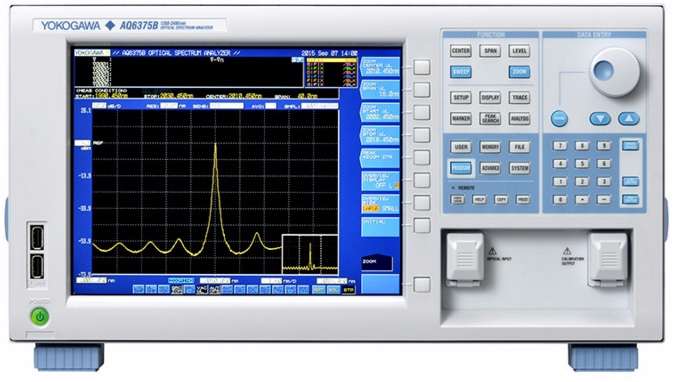Click the overview mini spectrum thumbnail
The image size is (674, 382).
310,254
